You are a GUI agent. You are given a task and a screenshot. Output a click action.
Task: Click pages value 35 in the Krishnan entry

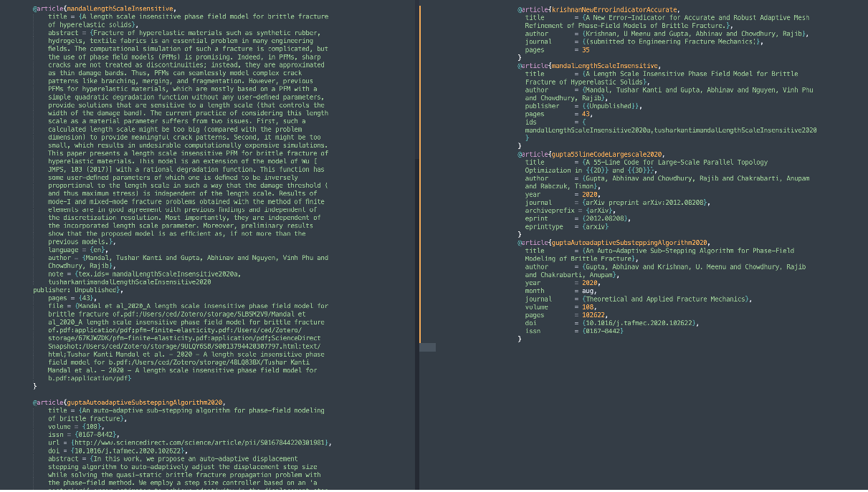tap(586, 49)
